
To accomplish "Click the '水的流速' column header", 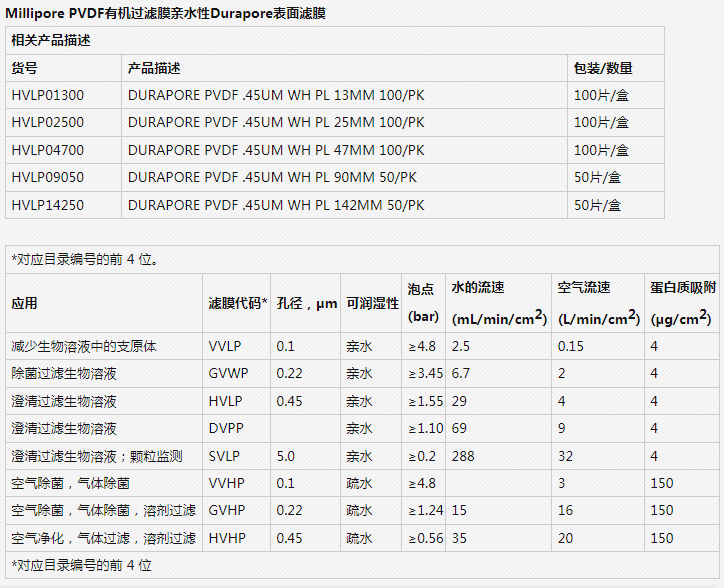I will pos(478,288).
